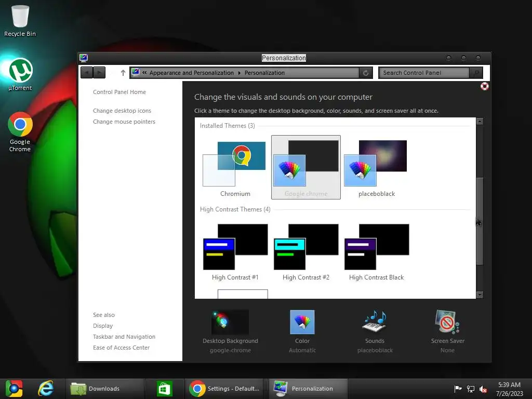Focus the Search Control Panel field
Screen dimensions: 532x399
click(424, 73)
